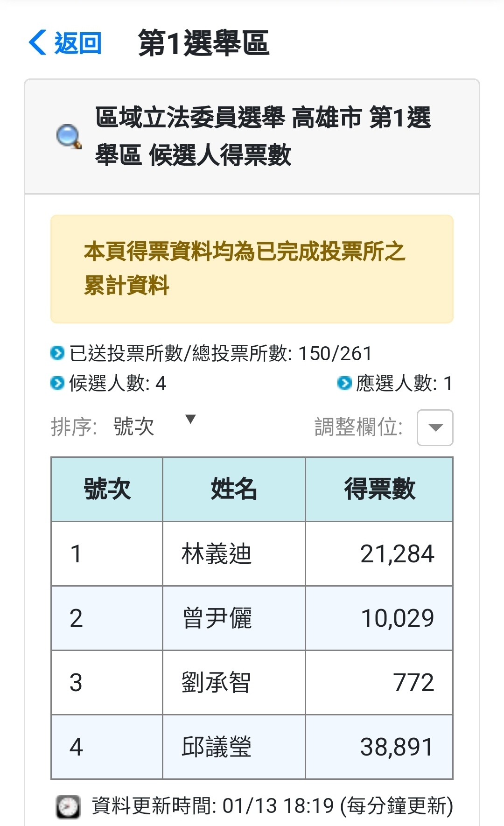The image size is (504, 826).
Task: Click bullet icon before 已送投票所數
Action: click(57, 353)
